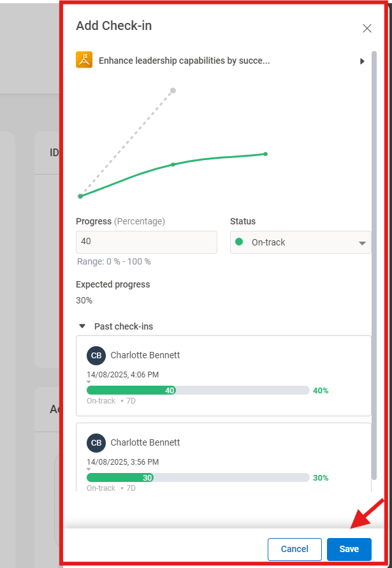Select the Progress percentage input field
Screen dimensions: 392x568
[146, 242]
